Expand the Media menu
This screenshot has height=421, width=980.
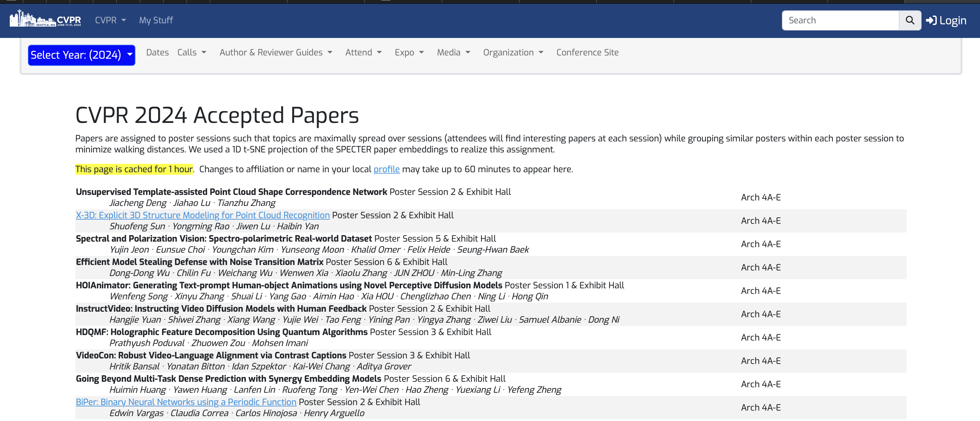pyautogui.click(x=454, y=53)
